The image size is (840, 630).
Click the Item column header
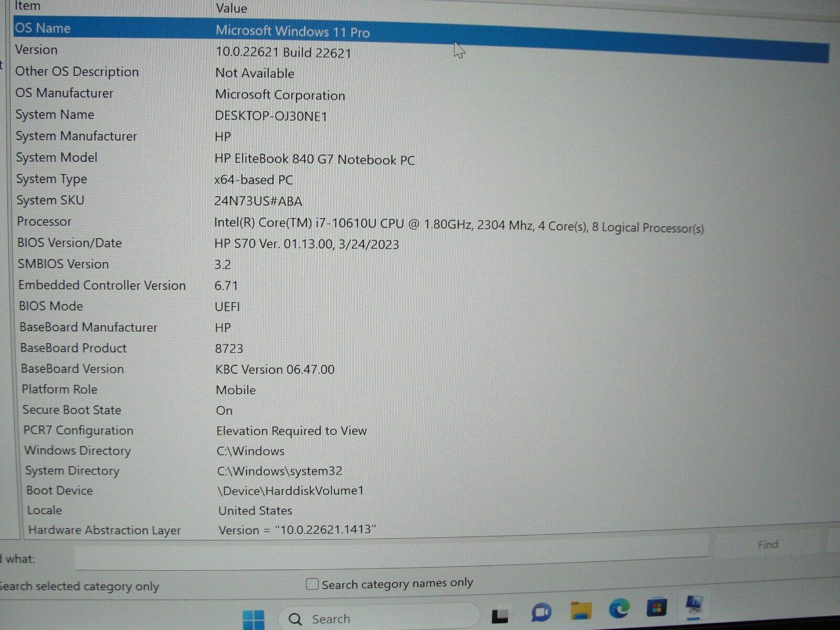(x=27, y=6)
